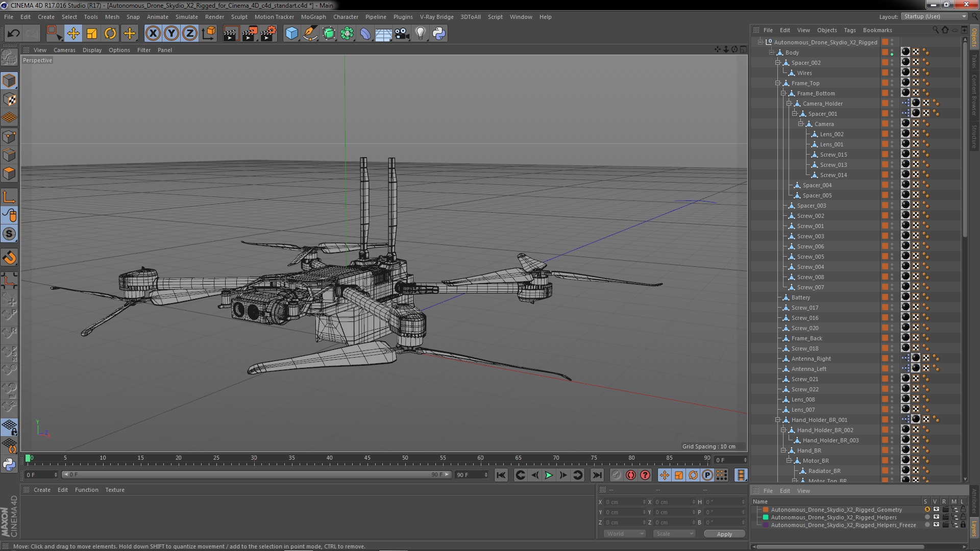Image resolution: width=980 pixels, height=551 pixels.
Task: Click the Enable Snap magnet icon
Action: pos(9,258)
